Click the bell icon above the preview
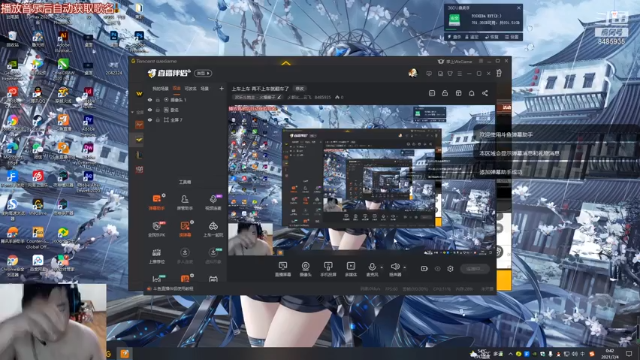Screen dimensions: 640x360 (x=471, y=93)
